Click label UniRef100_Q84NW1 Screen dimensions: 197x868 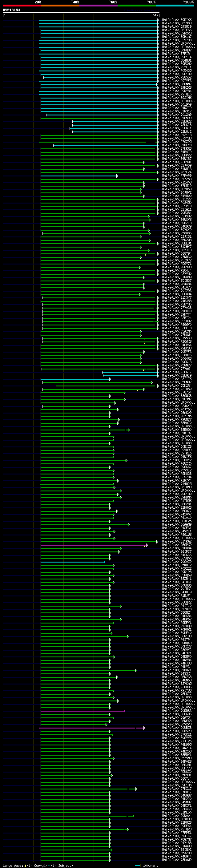coord(177,61)
